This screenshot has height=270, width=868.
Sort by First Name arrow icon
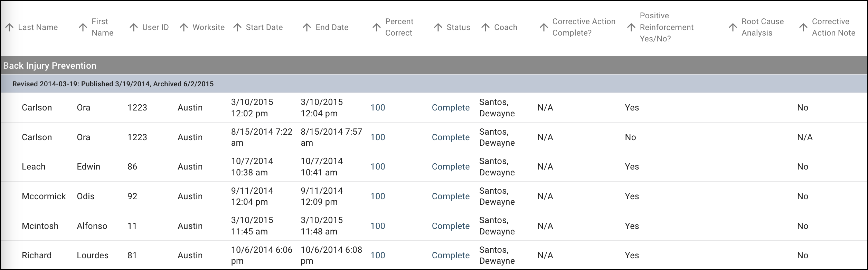[83, 27]
